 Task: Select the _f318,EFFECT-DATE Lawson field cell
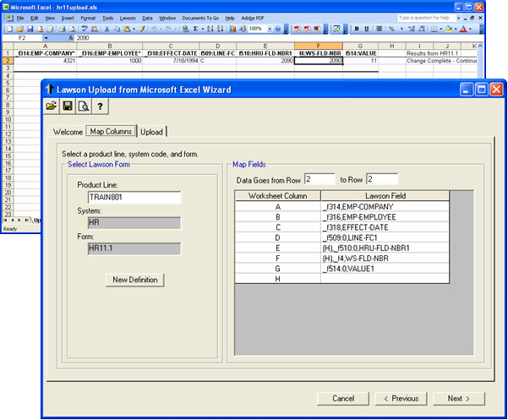tap(385, 227)
